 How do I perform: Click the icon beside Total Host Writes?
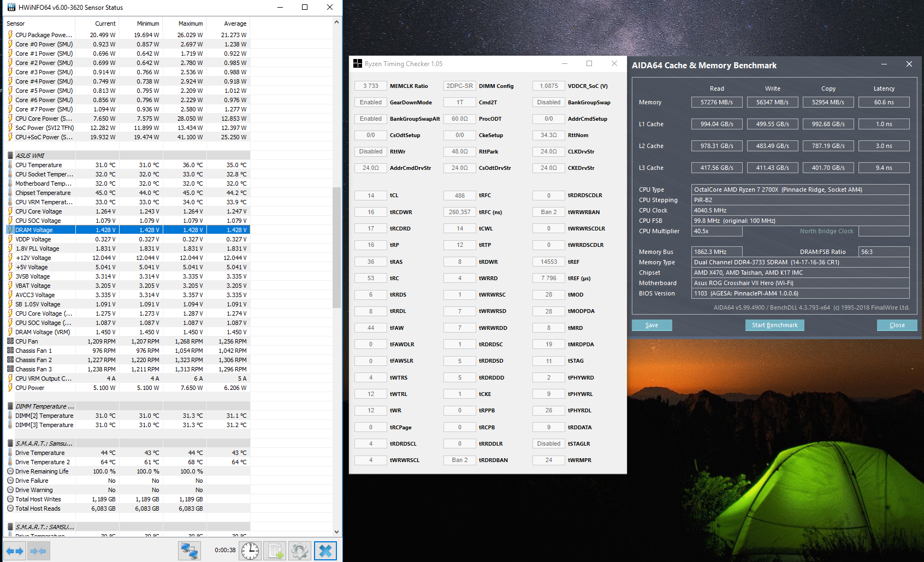point(10,499)
